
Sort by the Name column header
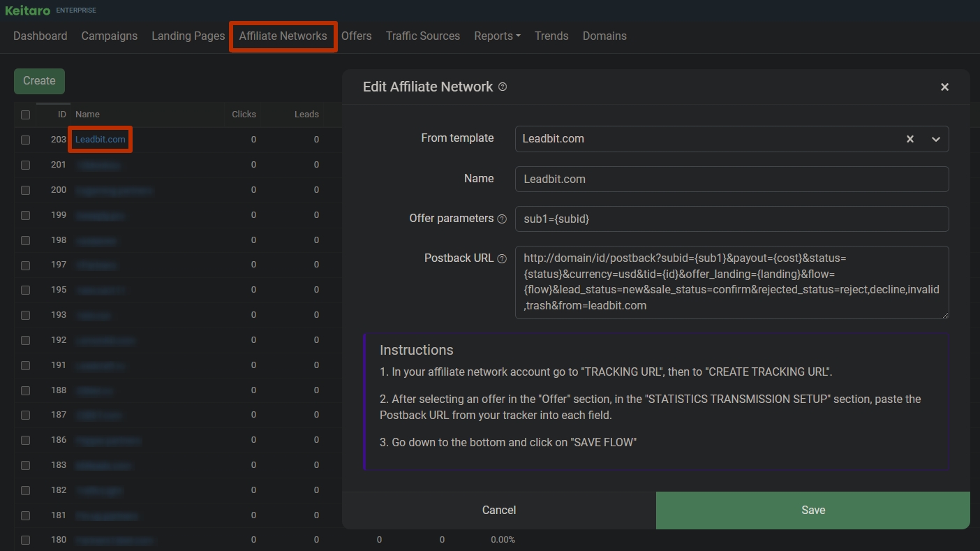pyautogui.click(x=87, y=114)
